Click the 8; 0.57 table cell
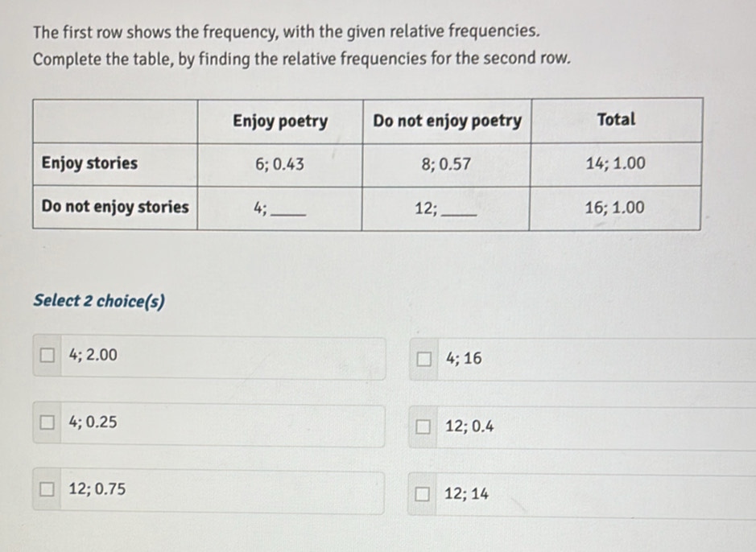This screenshot has height=552, width=756. tap(446, 164)
